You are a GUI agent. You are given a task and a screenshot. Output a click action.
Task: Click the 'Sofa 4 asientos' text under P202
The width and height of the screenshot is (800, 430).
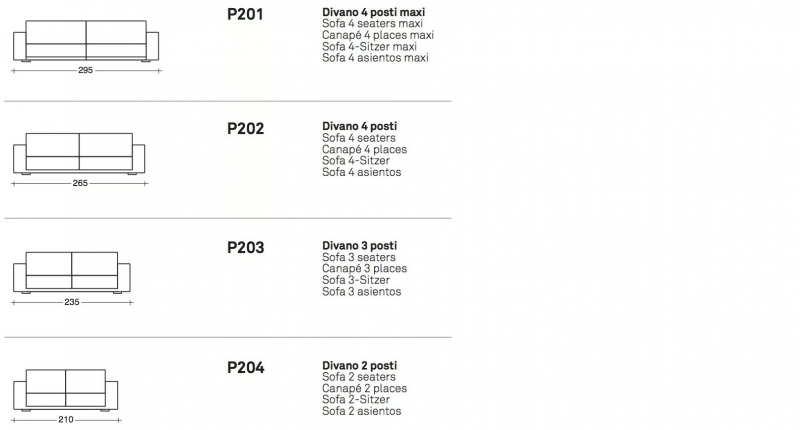(361, 172)
